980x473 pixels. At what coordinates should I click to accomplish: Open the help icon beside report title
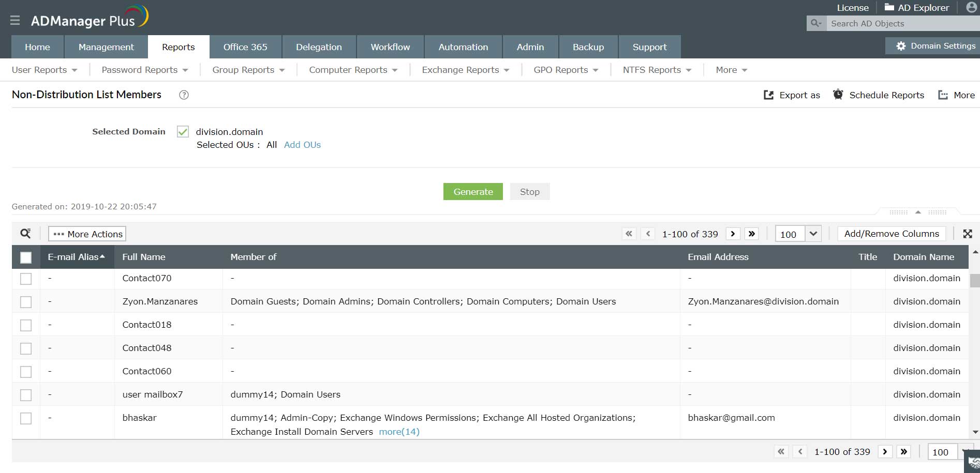click(184, 95)
